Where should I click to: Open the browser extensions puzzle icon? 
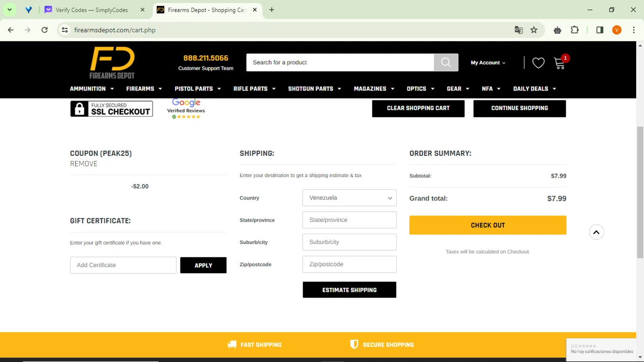(x=574, y=30)
